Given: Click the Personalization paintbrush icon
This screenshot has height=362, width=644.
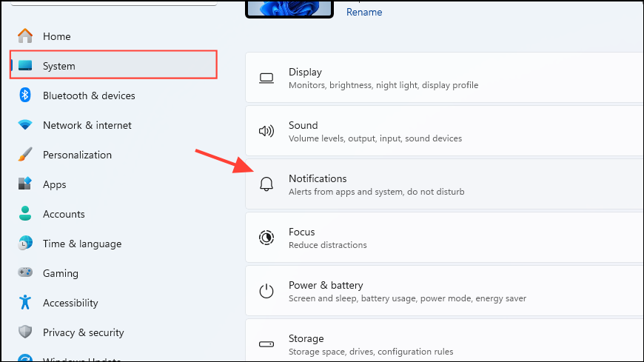Looking at the screenshot, I should tap(25, 155).
